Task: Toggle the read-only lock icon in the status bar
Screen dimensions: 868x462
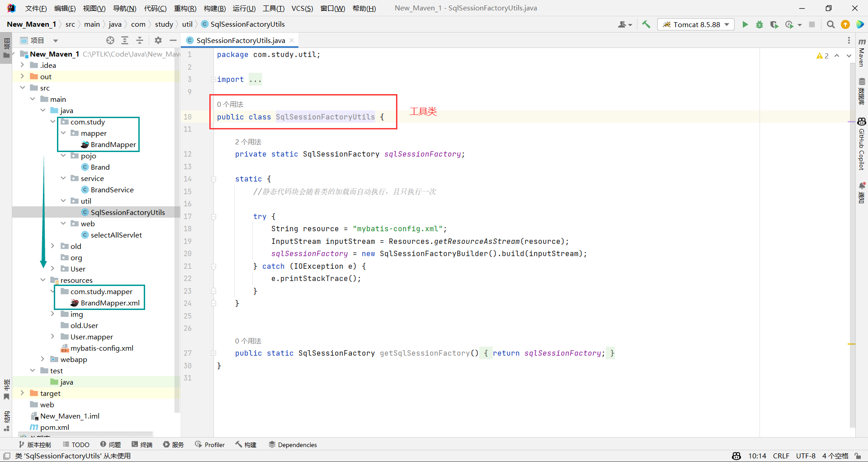Action: point(858,456)
